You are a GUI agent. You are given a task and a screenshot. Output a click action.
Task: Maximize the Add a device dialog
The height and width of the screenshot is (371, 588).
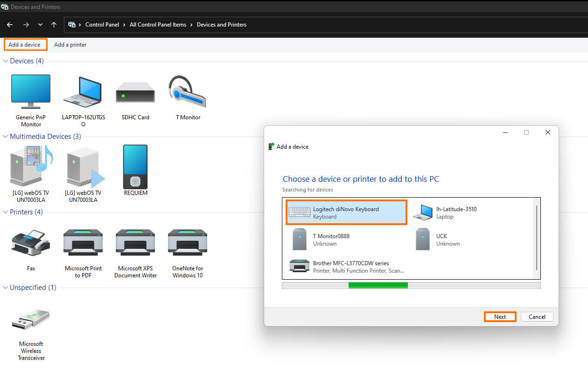tap(526, 132)
